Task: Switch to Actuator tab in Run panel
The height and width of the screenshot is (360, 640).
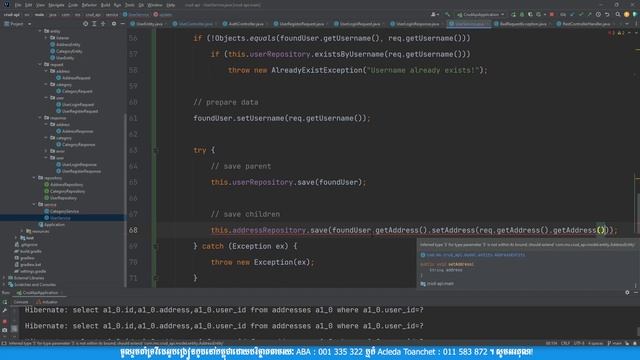Action: click(47, 302)
